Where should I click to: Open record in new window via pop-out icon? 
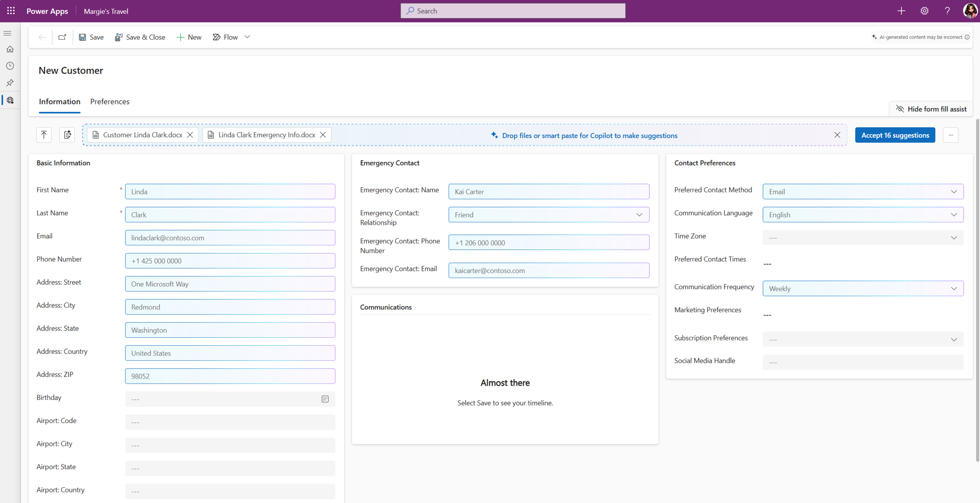pos(62,37)
